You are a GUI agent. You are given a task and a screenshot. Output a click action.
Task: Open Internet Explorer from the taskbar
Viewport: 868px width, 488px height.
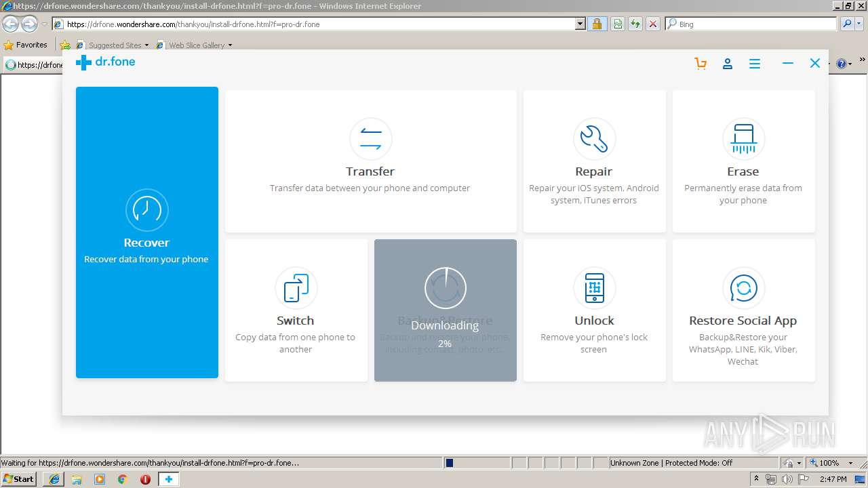pyautogui.click(x=54, y=479)
